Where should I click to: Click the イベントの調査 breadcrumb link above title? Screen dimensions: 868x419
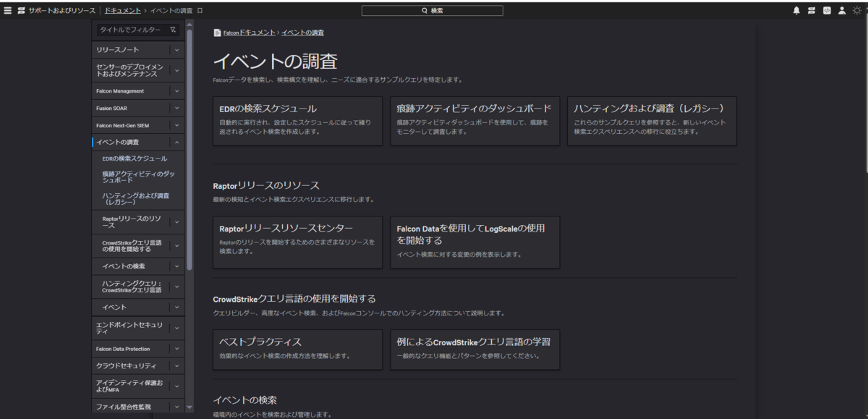[x=302, y=33]
